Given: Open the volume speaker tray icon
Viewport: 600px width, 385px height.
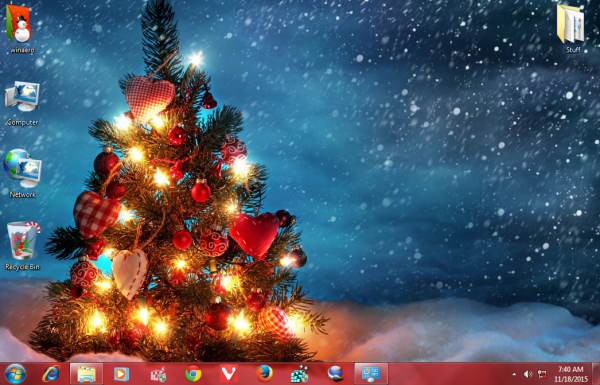Looking at the screenshot, I should [528, 374].
